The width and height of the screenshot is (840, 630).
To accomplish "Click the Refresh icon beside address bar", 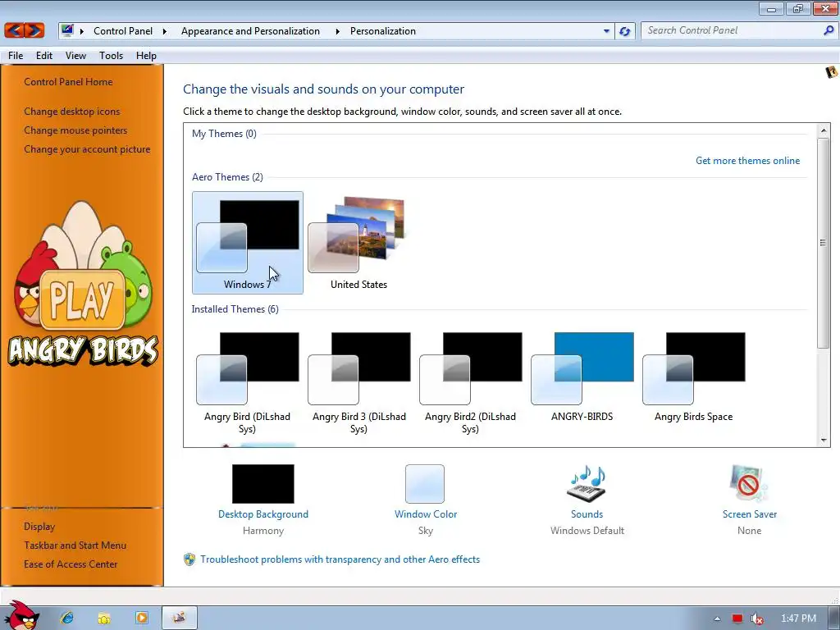I will point(624,31).
